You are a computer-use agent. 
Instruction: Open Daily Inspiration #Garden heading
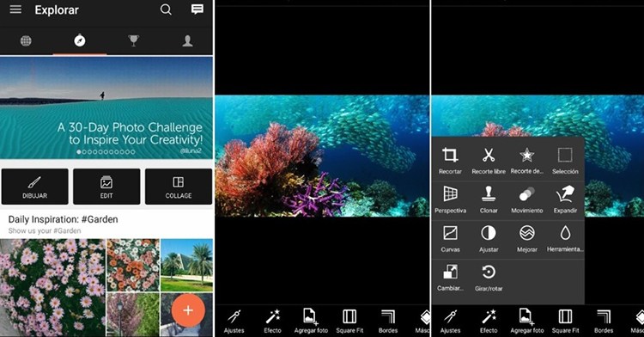[63, 219]
